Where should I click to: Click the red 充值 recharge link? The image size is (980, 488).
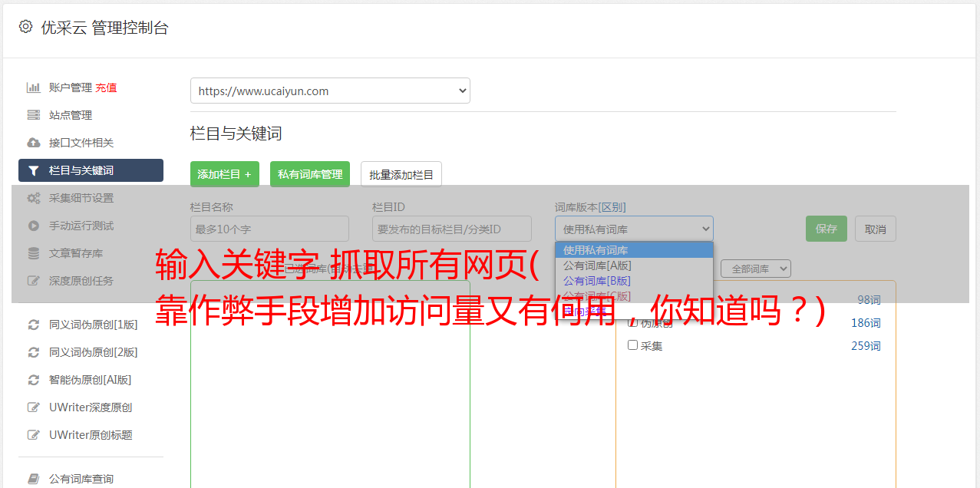pyautogui.click(x=106, y=87)
